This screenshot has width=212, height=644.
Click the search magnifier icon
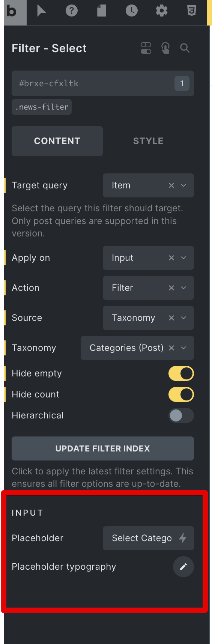point(185,48)
